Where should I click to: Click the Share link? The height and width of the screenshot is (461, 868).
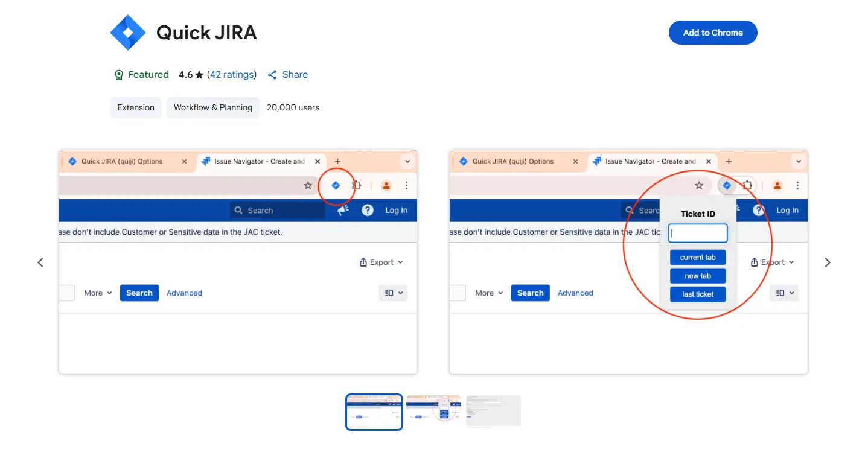click(x=288, y=75)
